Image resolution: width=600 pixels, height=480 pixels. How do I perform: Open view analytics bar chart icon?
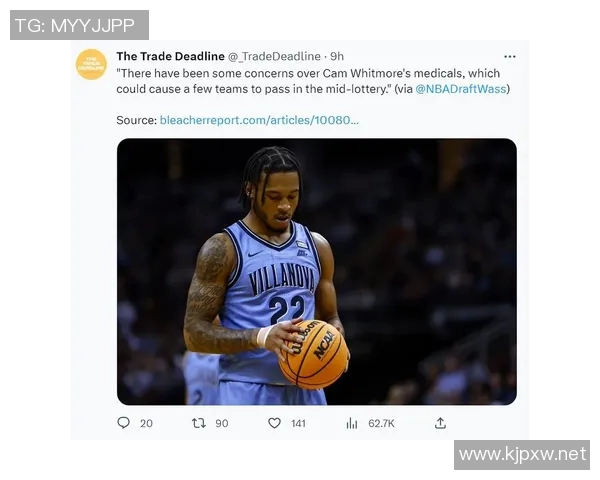352,423
